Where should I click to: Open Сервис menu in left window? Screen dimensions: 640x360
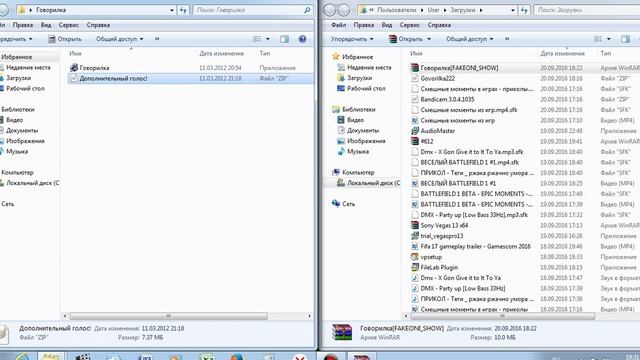point(68,25)
